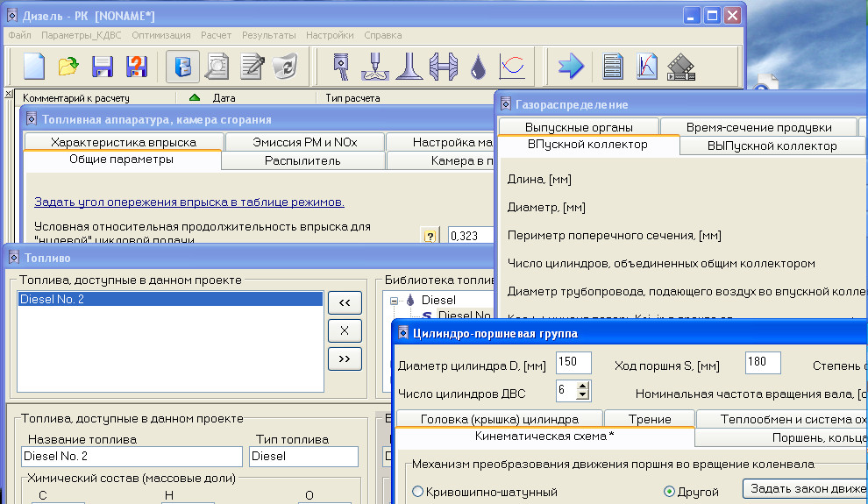Open a project with the folder icon
The height and width of the screenshot is (504, 868).
(68, 67)
